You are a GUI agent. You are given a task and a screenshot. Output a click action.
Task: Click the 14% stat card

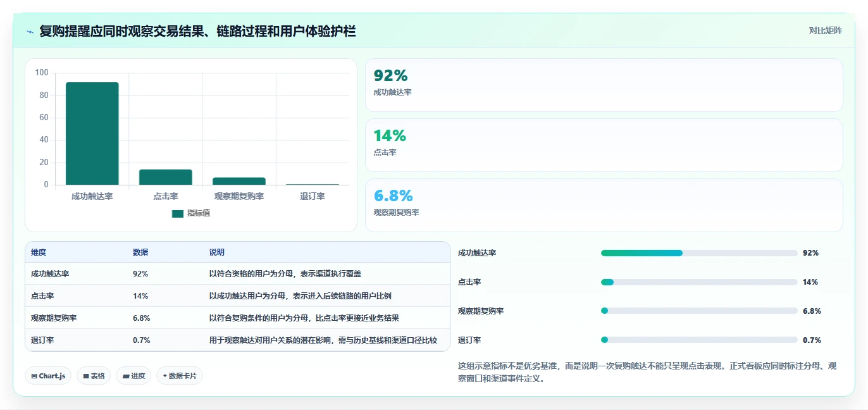604,145
